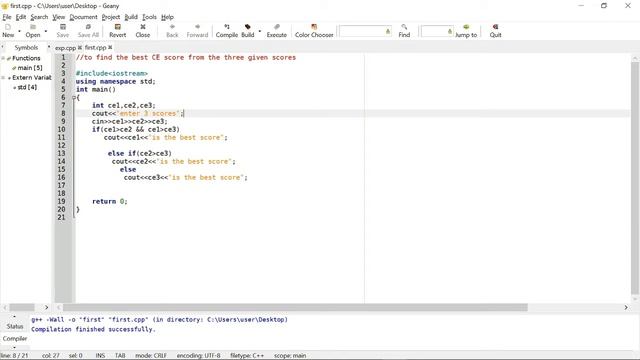
Task: Click the toolbar search text field
Action: tap(365, 31)
